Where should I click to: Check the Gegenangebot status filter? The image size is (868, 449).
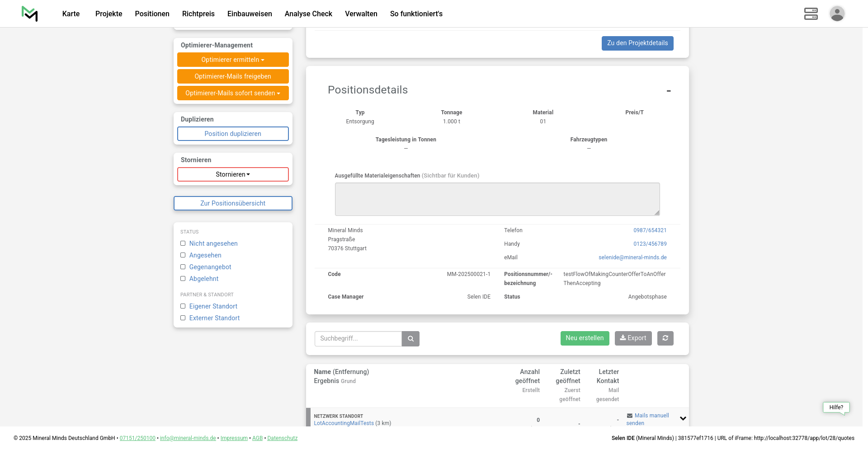(x=183, y=267)
